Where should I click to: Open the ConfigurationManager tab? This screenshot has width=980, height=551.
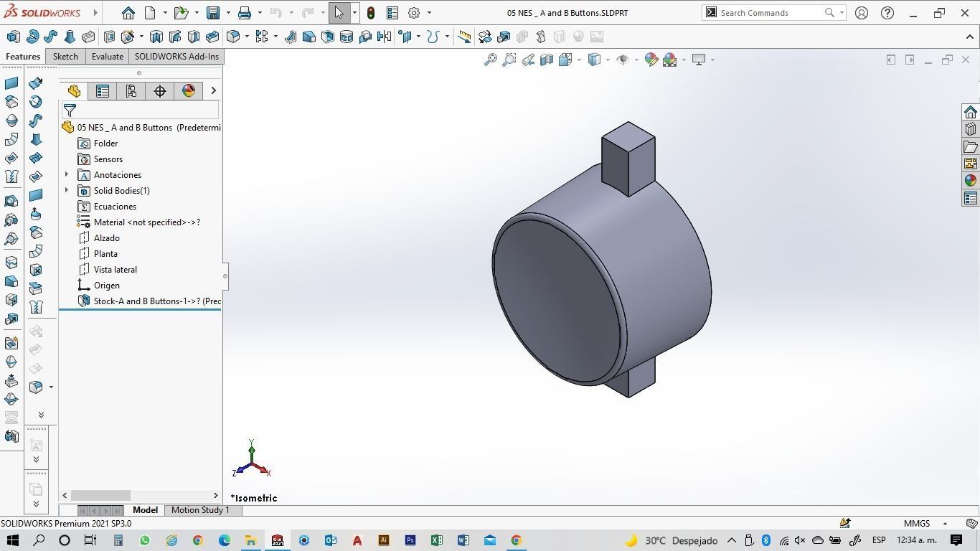coord(131,90)
